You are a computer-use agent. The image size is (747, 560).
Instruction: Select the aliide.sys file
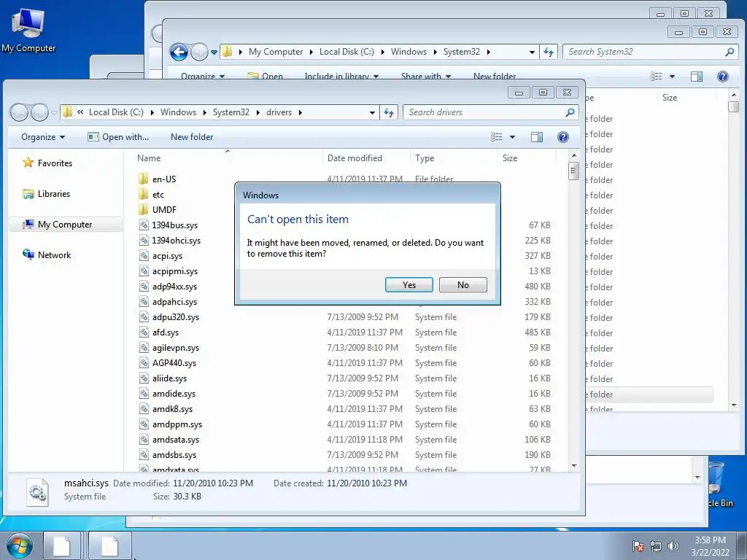coord(169,378)
